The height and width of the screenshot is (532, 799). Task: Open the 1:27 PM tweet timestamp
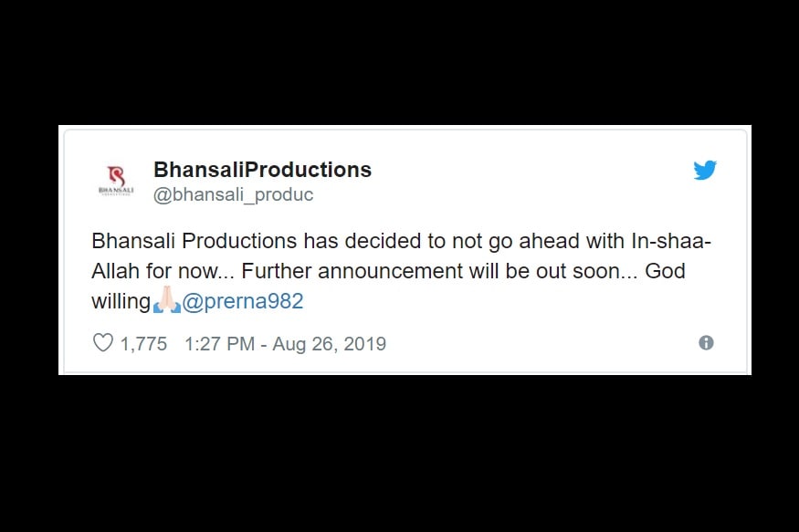tap(220, 344)
